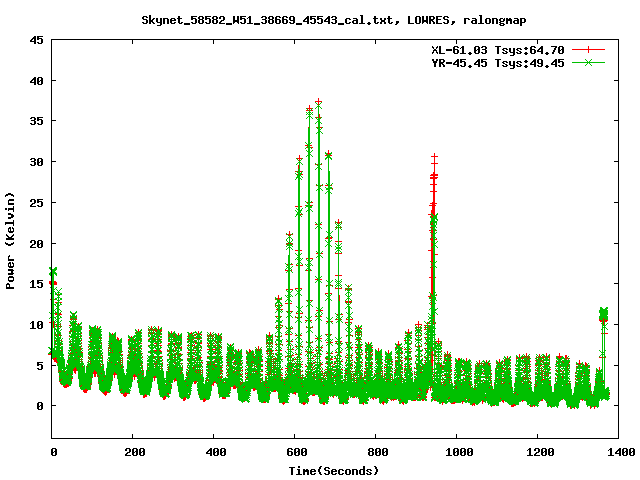This screenshot has height=480, width=640.
Task: Click the x-axis tick label 200
Action: coord(134,452)
